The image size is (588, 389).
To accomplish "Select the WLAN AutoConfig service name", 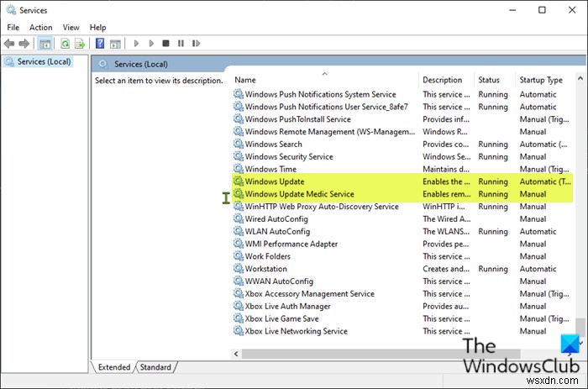I will click(277, 231).
